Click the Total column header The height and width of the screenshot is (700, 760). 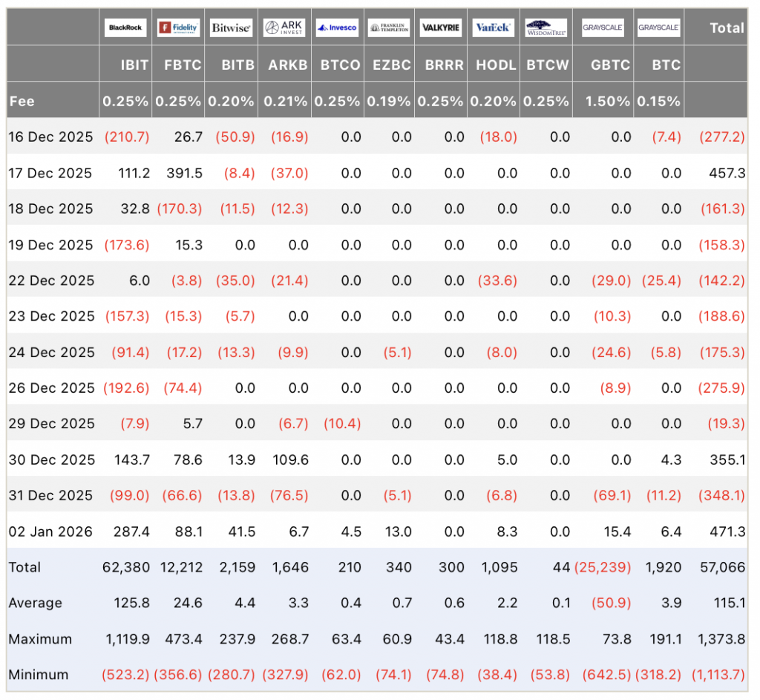click(726, 27)
